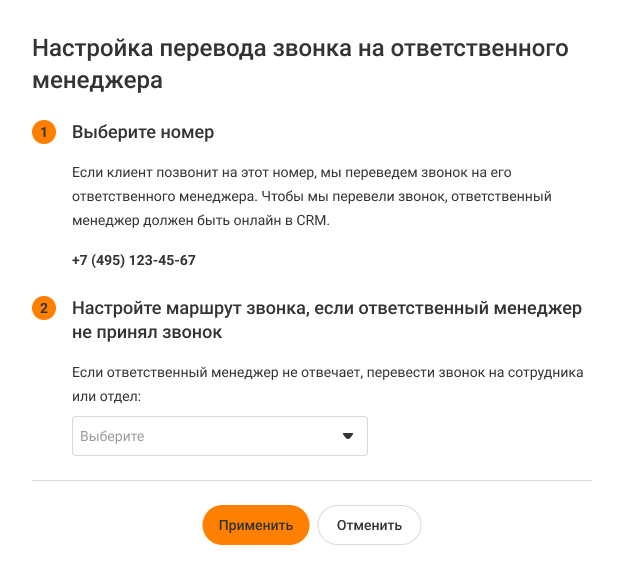
Task: Click the line starting ответственного менеджера. Чтобы
Action: pos(311,196)
